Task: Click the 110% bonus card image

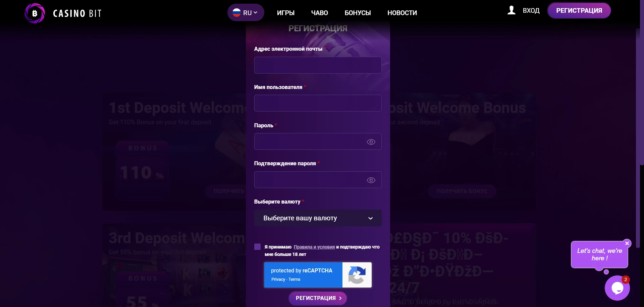Action: click(142, 171)
